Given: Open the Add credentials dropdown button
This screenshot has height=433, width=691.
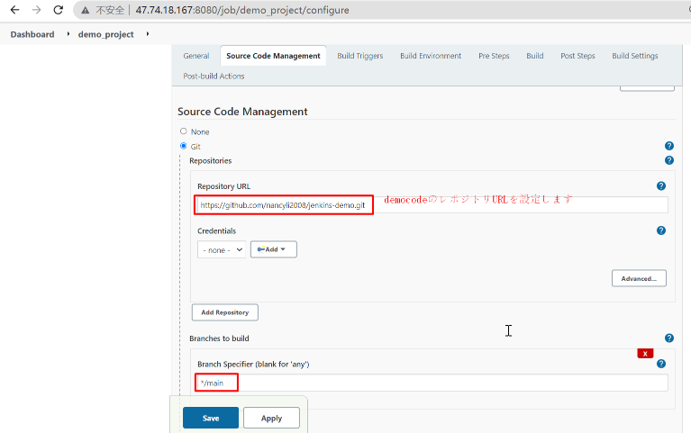Looking at the screenshot, I should [x=273, y=249].
